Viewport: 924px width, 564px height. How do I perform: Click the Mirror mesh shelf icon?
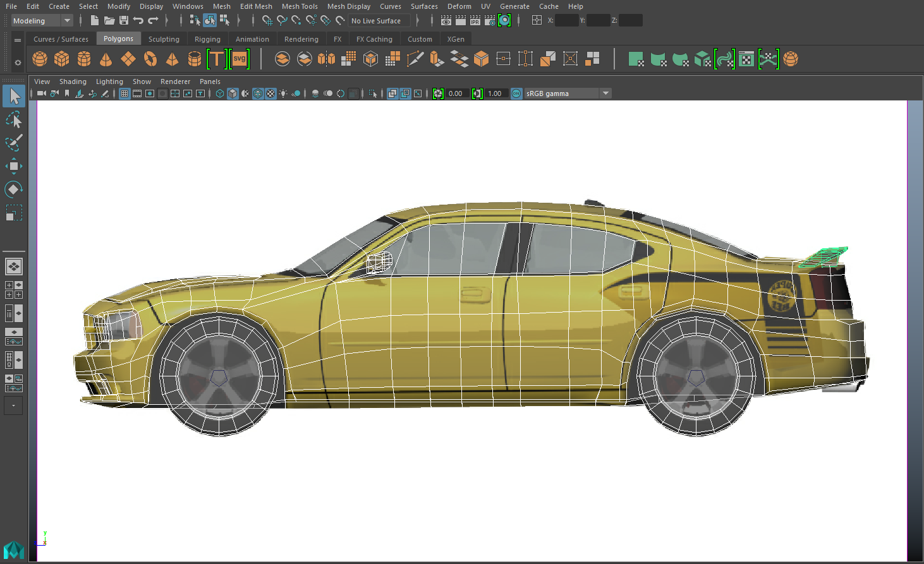click(327, 59)
